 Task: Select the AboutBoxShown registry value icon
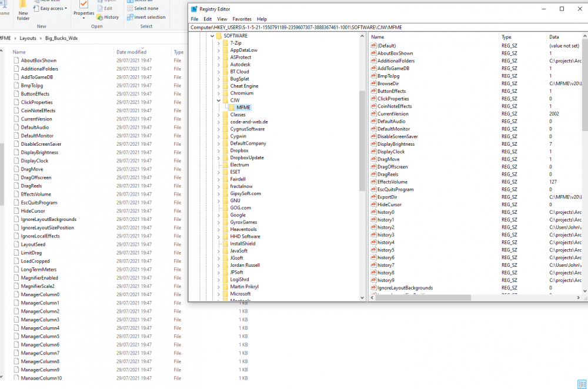[373, 53]
